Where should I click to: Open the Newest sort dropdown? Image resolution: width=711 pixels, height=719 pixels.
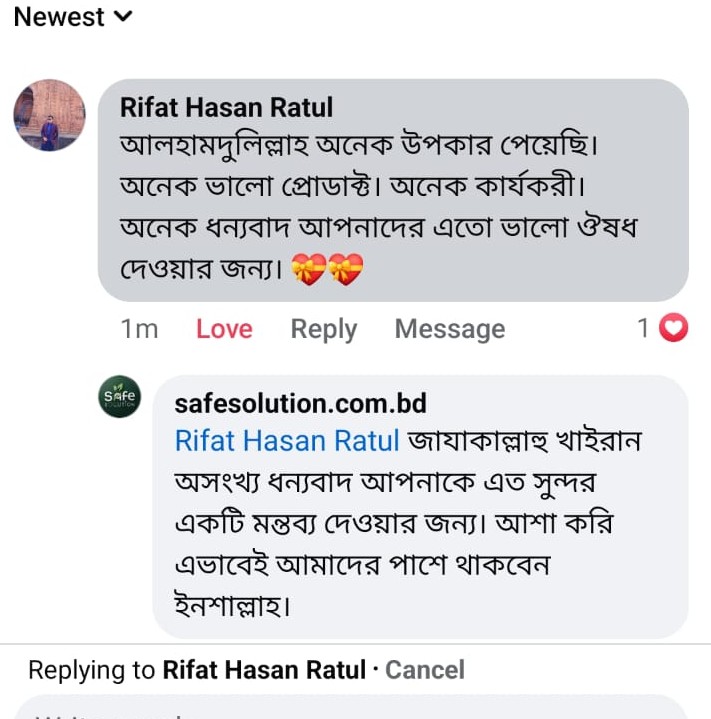tap(60, 17)
